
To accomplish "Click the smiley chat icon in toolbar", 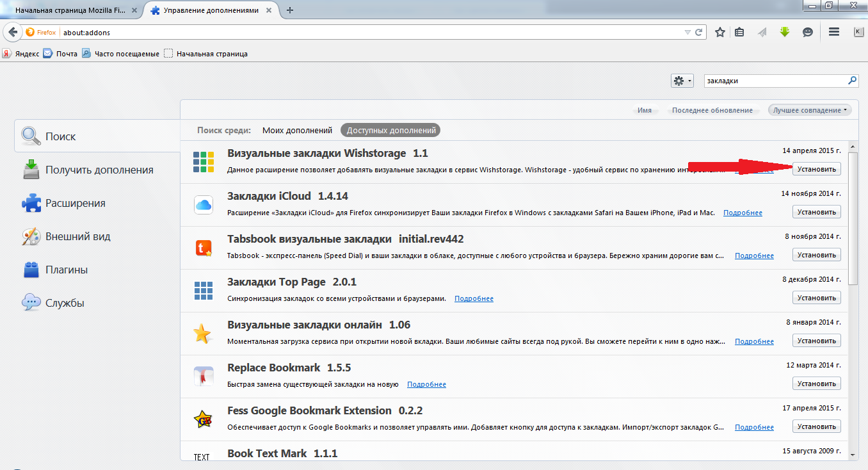I will point(808,32).
